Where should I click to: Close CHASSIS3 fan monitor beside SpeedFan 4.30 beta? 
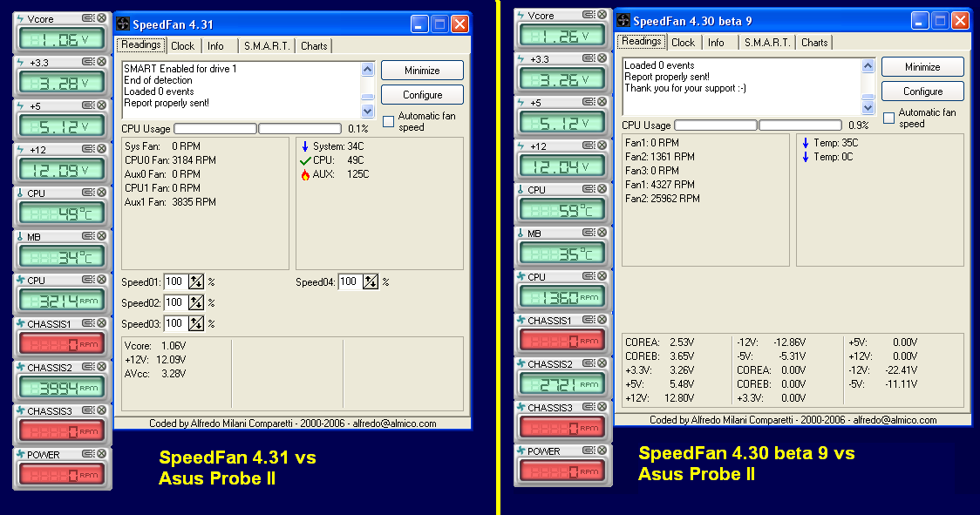click(602, 407)
